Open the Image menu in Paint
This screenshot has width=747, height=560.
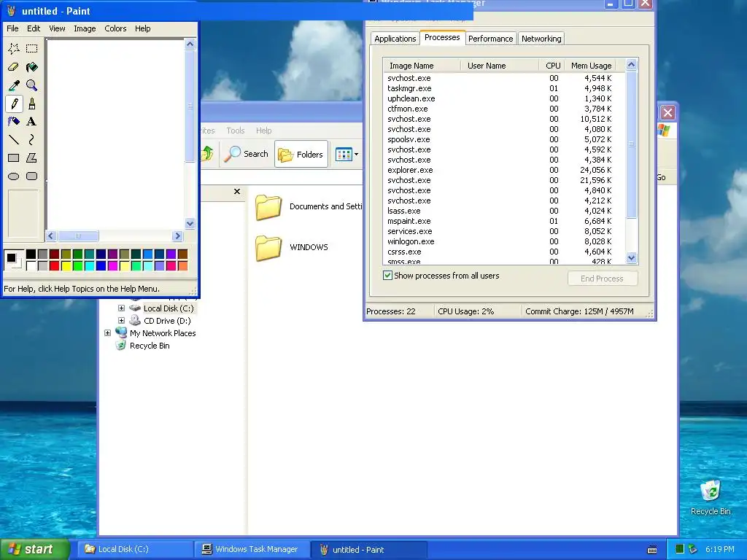pos(85,28)
